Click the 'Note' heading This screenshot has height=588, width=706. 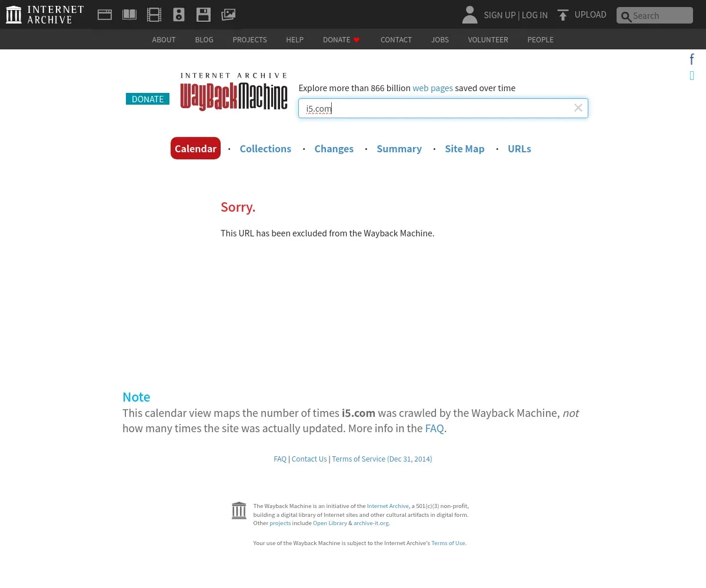click(136, 397)
